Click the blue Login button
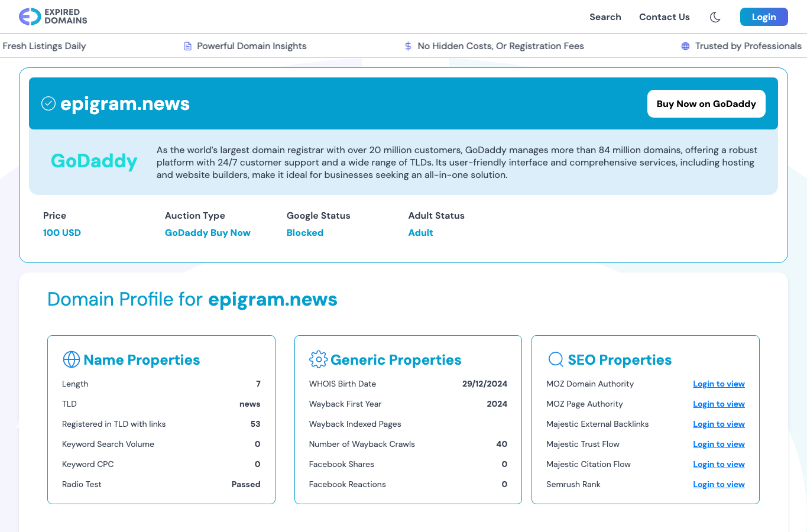 764,17
